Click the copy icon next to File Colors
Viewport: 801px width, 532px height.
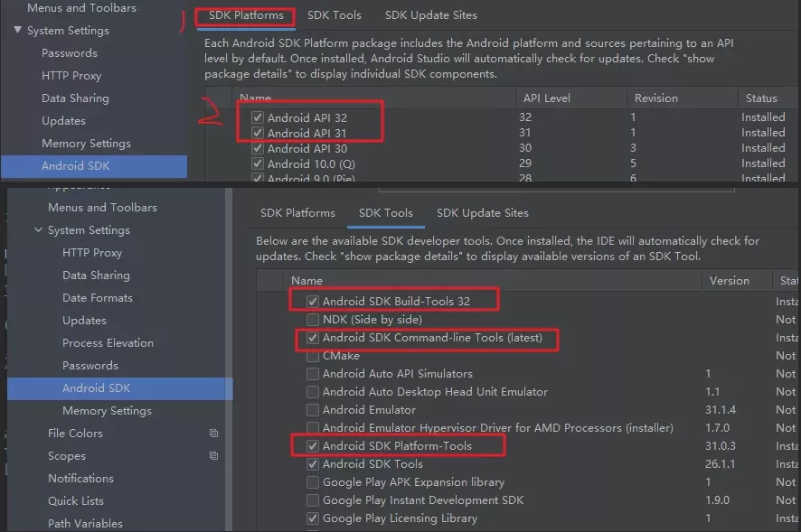[213, 433]
